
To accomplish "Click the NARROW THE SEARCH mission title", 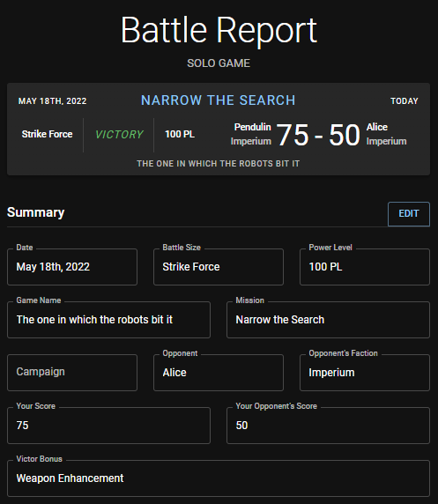I will pyautogui.click(x=218, y=100).
